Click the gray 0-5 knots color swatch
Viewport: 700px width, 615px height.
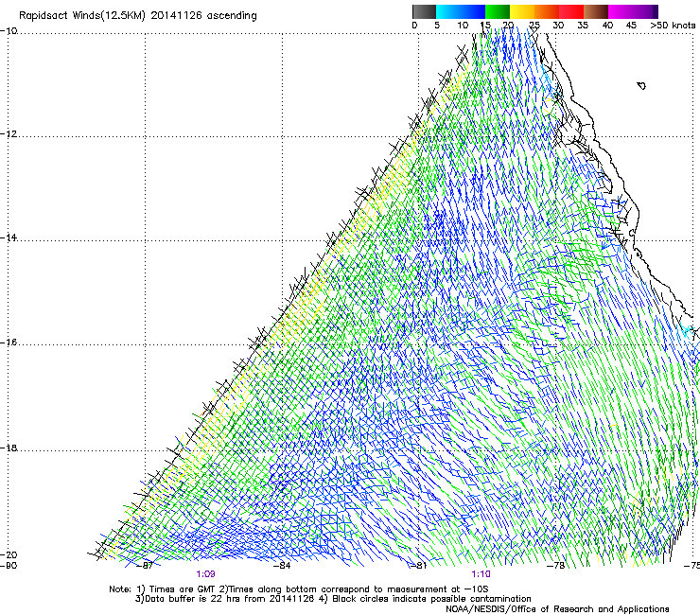pos(425,11)
